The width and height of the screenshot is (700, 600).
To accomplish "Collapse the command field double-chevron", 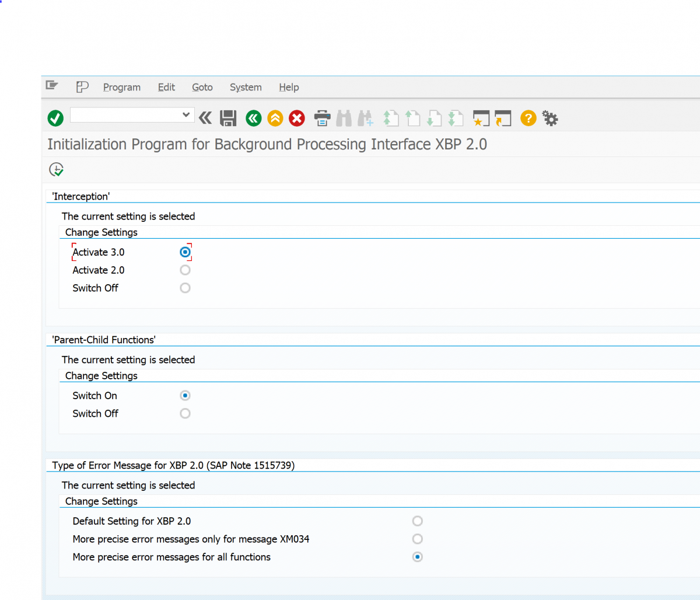I will 205,118.
